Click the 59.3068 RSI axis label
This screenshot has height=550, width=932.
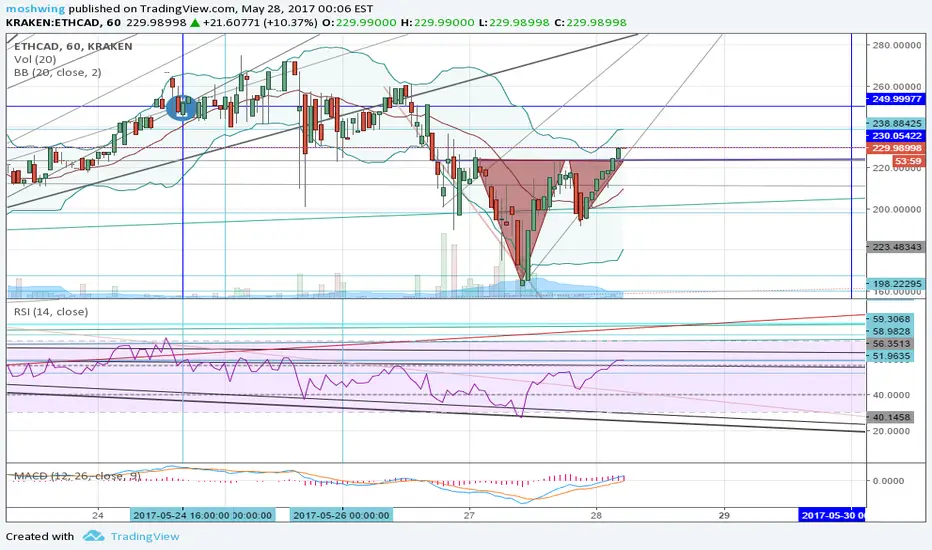click(891, 319)
